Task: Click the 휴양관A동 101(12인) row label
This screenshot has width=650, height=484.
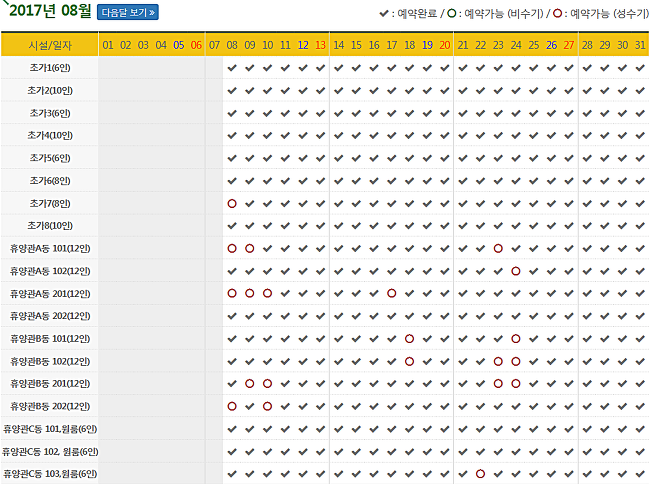Action: tap(50, 248)
